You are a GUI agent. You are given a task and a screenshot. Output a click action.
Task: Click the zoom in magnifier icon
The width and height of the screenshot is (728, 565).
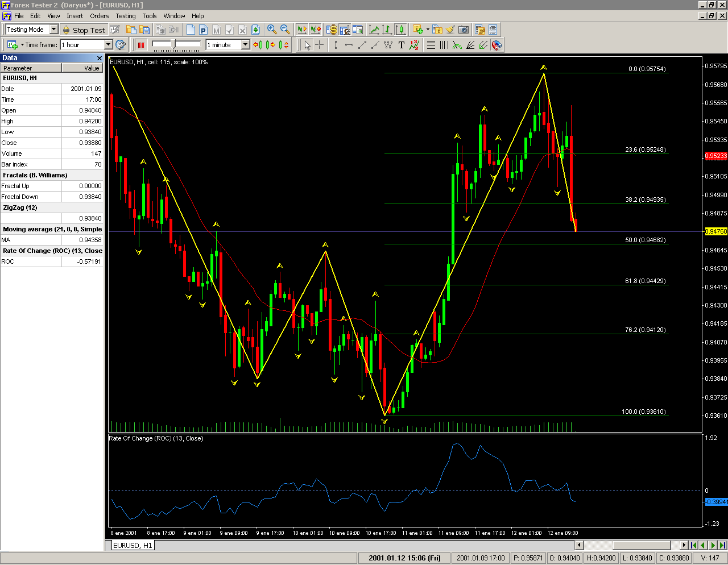272,30
